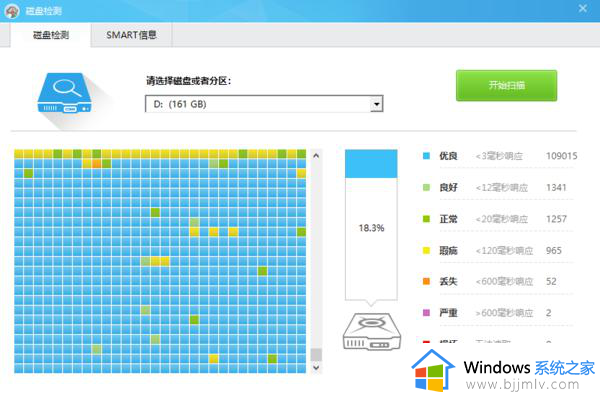Screen dimensions: 600x398
Task: Click the orange block in the scan grid
Action: (96, 164)
